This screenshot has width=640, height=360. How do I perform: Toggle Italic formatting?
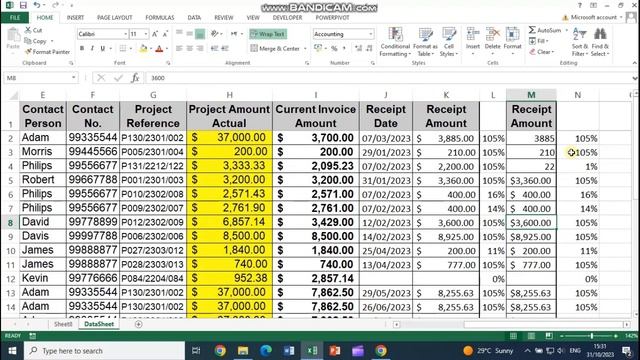[x=92, y=49]
